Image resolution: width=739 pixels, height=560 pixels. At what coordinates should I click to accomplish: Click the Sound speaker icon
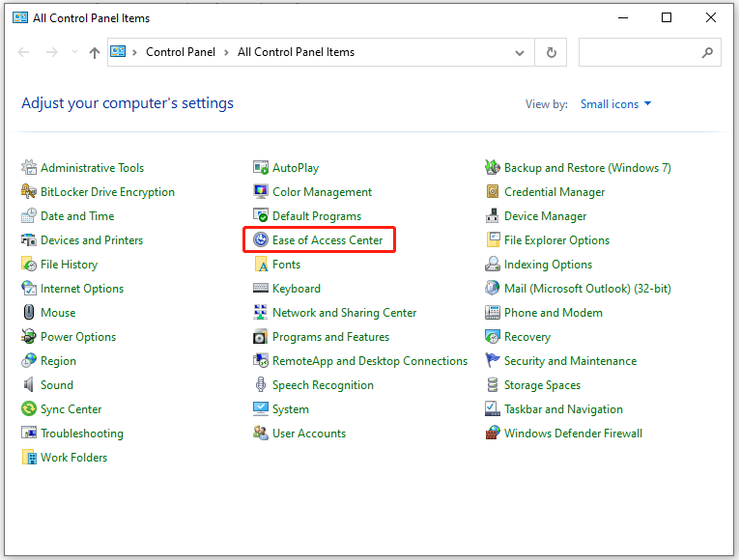[29, 385]
